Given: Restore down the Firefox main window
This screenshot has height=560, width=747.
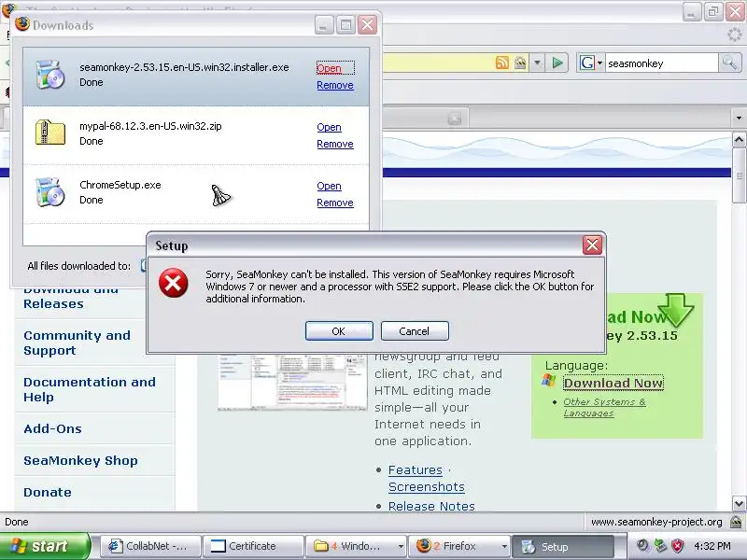Looking at the screenshot, I should click(713, 11).
